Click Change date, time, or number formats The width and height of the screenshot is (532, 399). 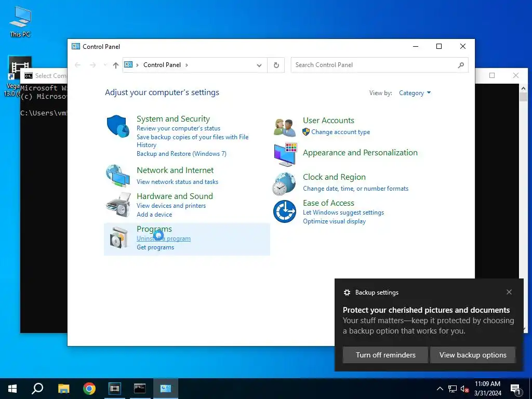[x=355, y=189]
